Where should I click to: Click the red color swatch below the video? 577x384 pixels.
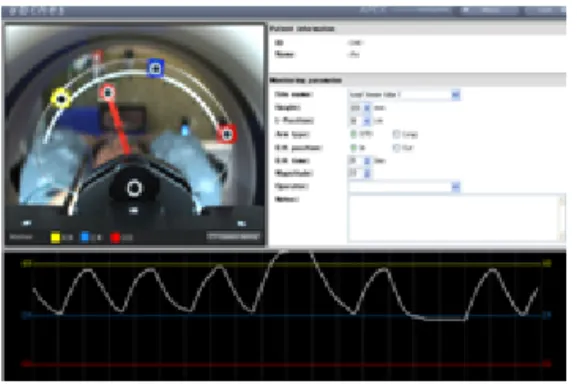115,238
